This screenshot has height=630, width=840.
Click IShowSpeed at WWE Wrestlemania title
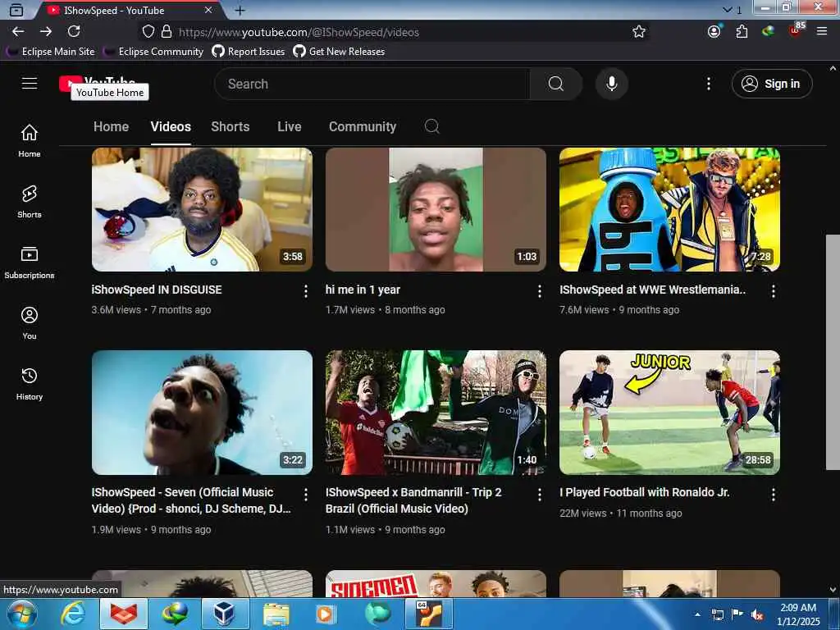pos(652,290)
